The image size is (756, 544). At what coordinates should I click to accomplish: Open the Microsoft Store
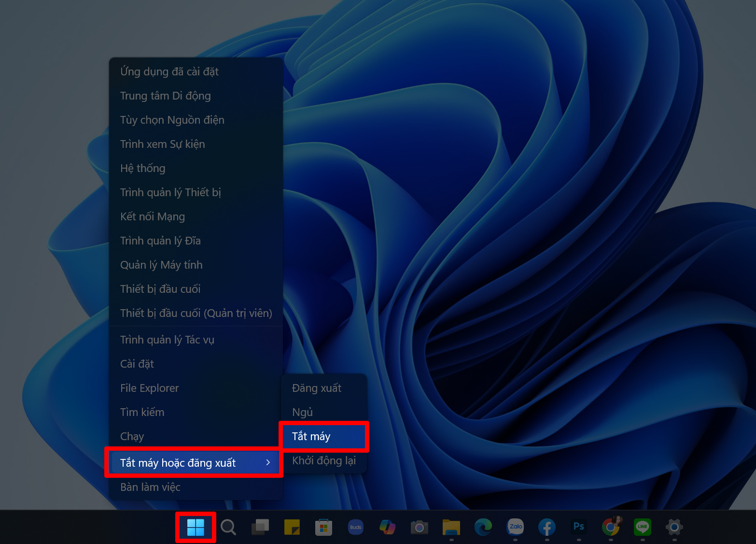323,527
